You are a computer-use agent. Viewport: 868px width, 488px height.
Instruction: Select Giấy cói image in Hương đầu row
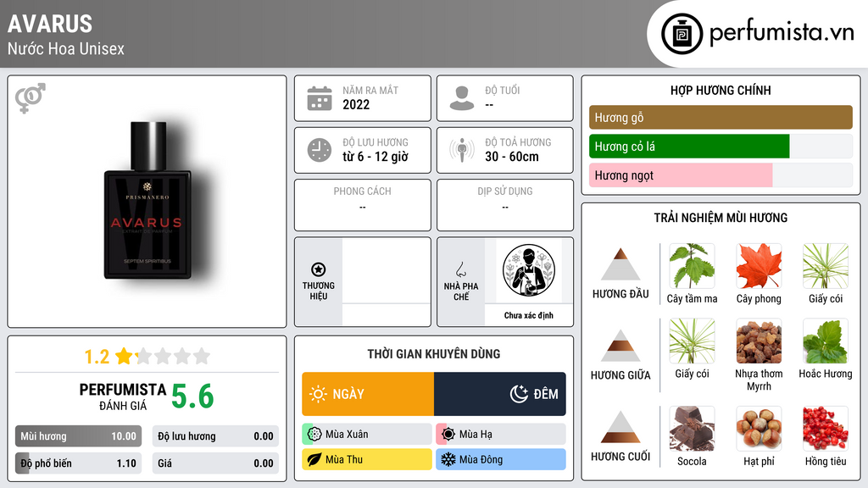pos(826,266)
